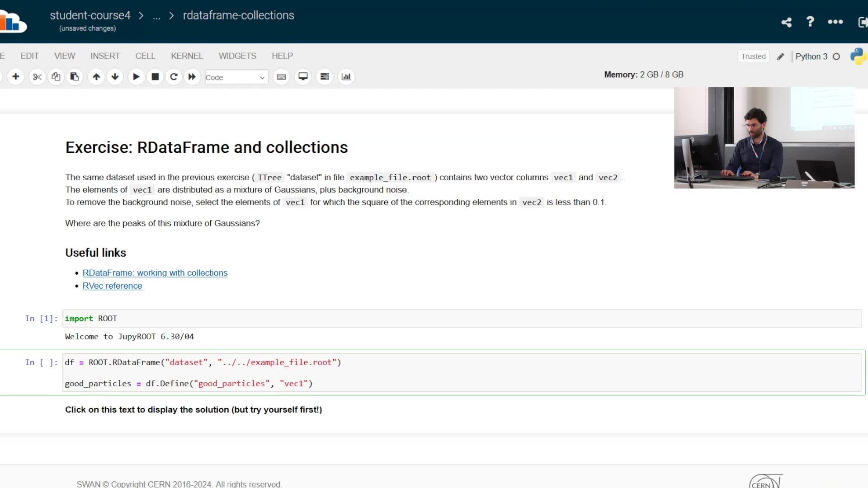Insert a new cell with plus icon
This screenshot has height=488, width=868.
click(x=16, y=77)
